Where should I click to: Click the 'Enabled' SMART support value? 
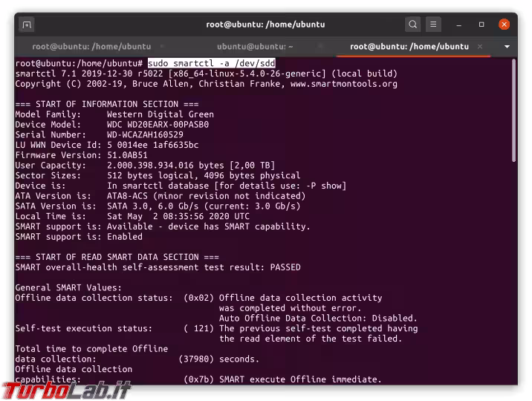pyautogui.click(x=125, y=237)
